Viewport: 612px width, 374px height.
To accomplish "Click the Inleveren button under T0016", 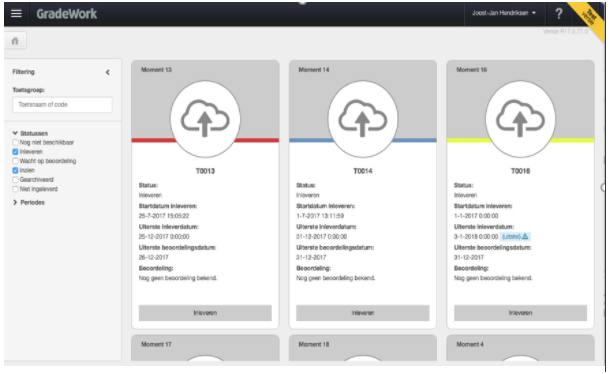I will click(520, 313).
